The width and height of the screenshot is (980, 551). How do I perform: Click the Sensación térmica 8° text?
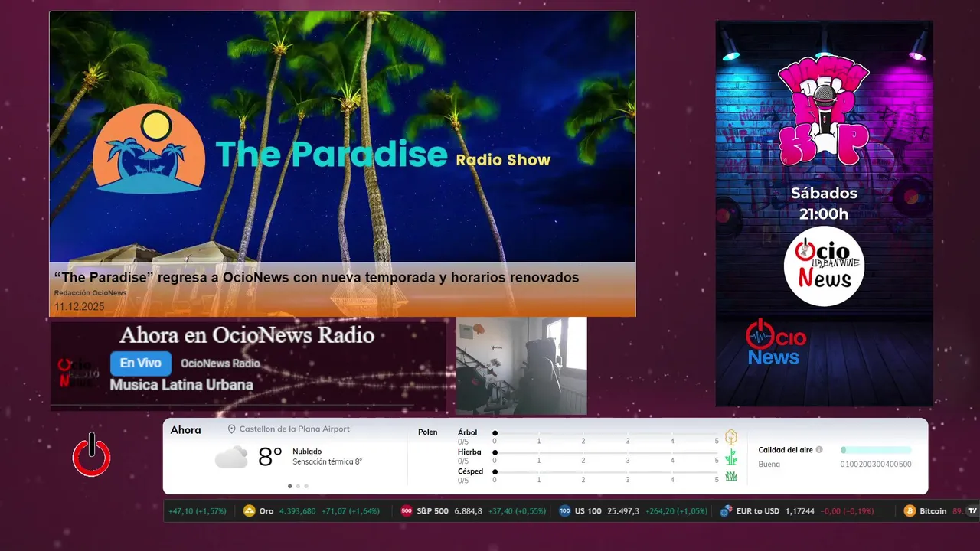pos(327,462)
